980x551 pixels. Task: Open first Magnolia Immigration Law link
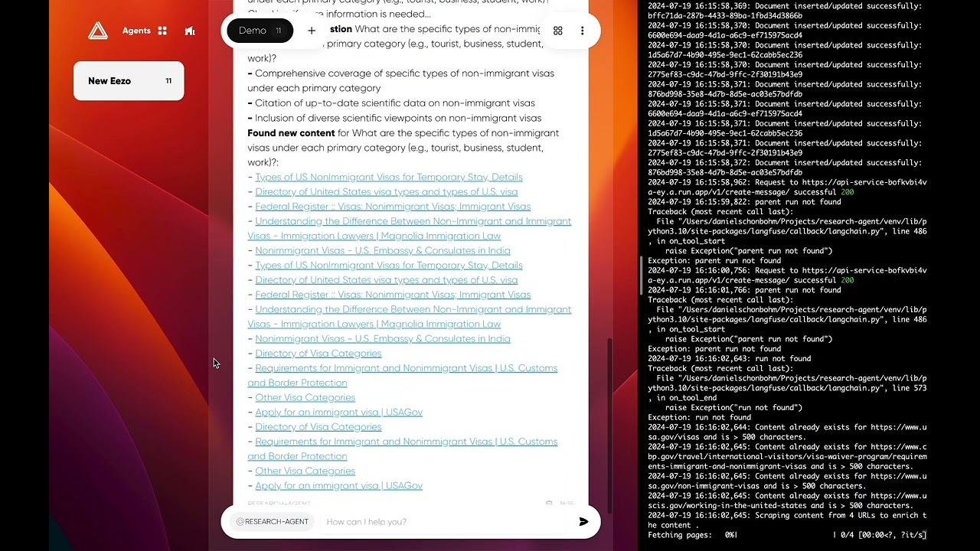coord(410,229)
